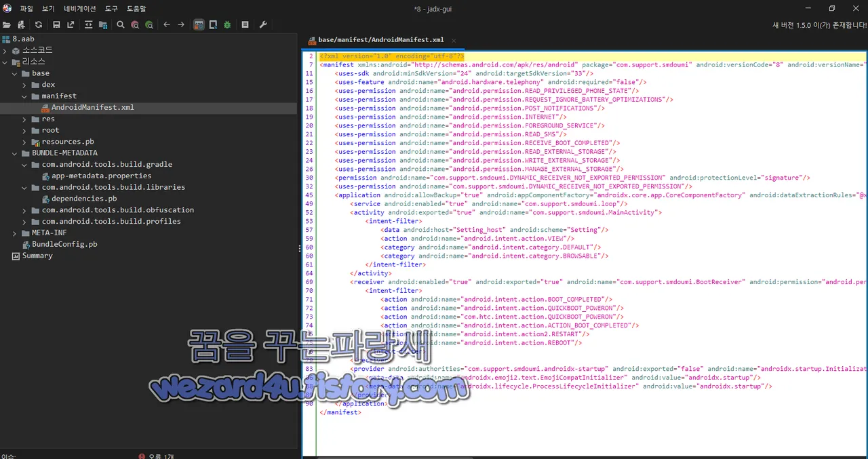Close the AndroidManifest.xml tab
This screenshot has width=868, height=459.
pos(454,41)
